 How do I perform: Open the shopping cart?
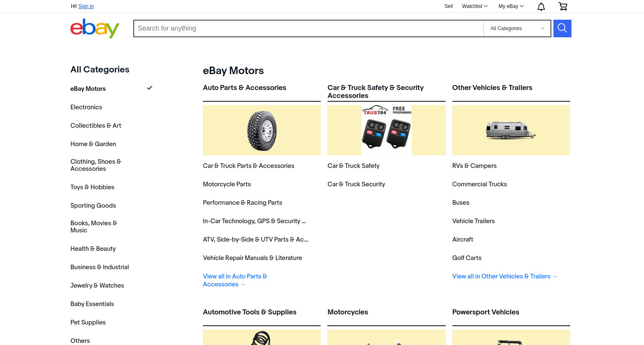click(x=563, y=6)
